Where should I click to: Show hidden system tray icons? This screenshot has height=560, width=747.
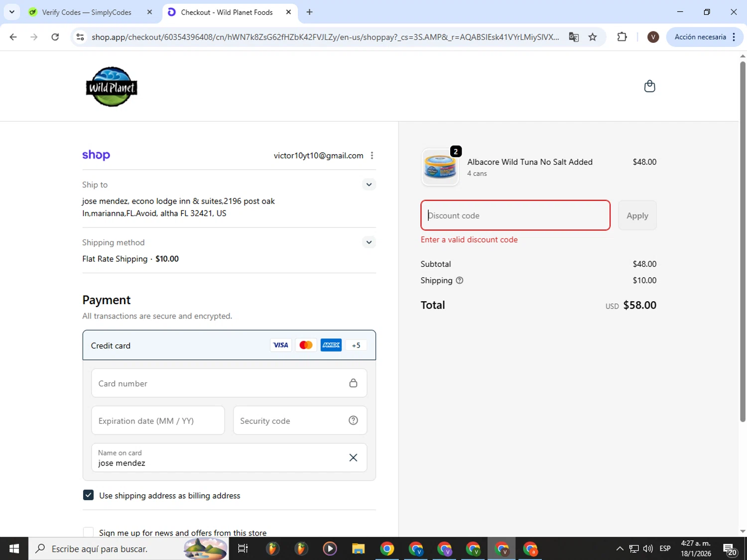[620, 549]
